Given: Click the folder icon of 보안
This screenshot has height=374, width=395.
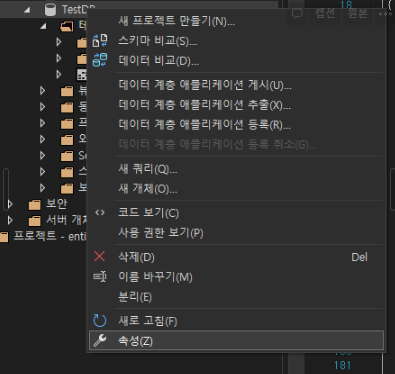Looking at the screenshot, I should click(x=35, y=204).
